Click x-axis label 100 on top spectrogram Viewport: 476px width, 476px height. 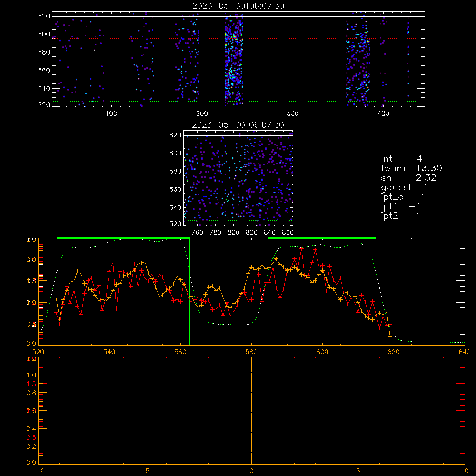coord(111,114)
